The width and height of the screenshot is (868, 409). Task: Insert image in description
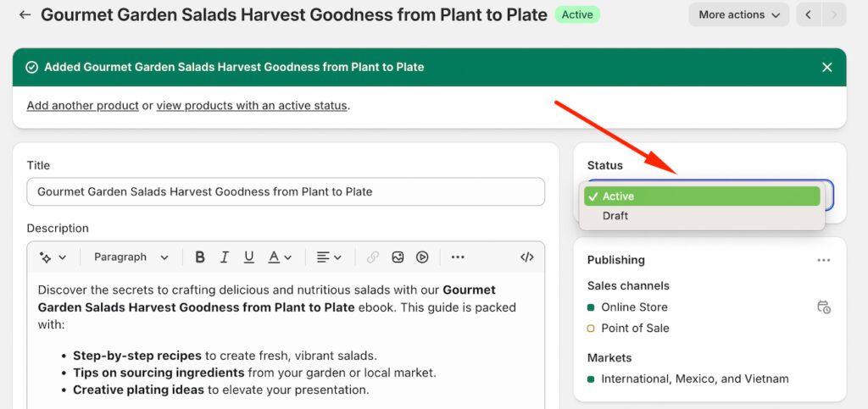pyautogui.click(x=398, y=257)
